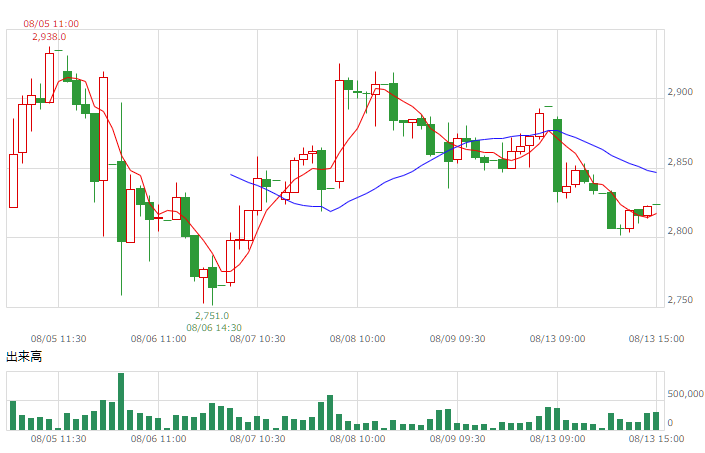Click the high price label 2,938.0

click(49, 37)
